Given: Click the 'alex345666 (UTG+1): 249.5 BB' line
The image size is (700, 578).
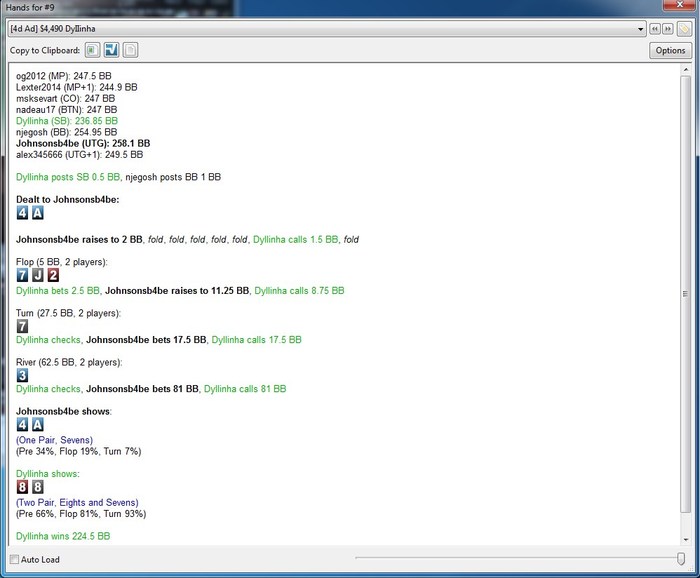Looking at the screenshot, I should 79,155.
